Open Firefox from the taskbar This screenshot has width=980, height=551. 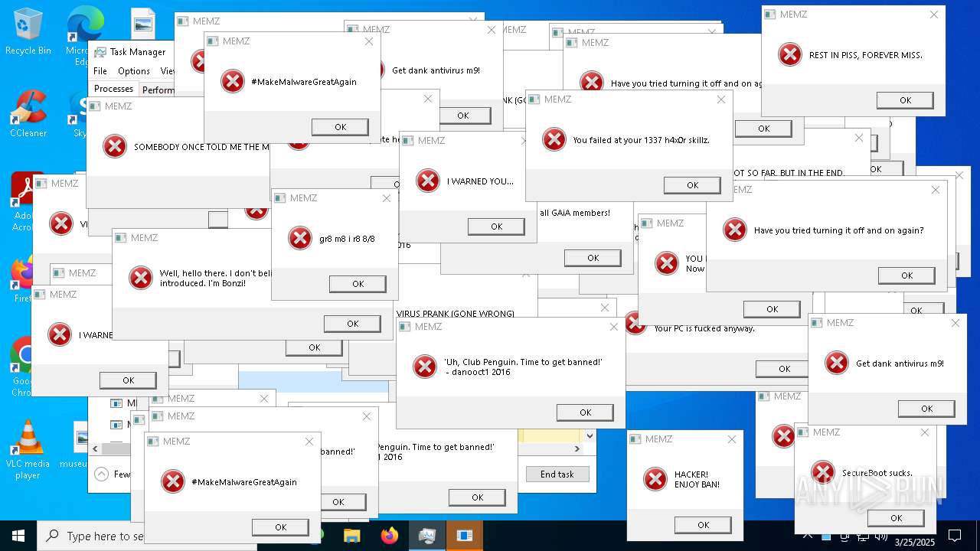[390, 536]
